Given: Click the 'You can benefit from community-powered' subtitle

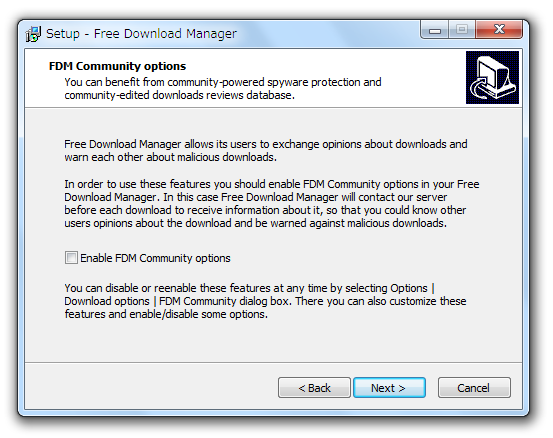Looking at the screenshot, I should (x=223, y=89).
